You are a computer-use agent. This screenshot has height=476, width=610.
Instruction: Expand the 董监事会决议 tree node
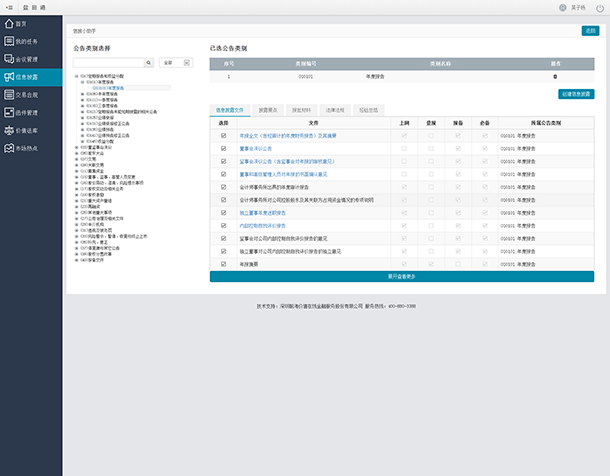click(x=77, y=147)
